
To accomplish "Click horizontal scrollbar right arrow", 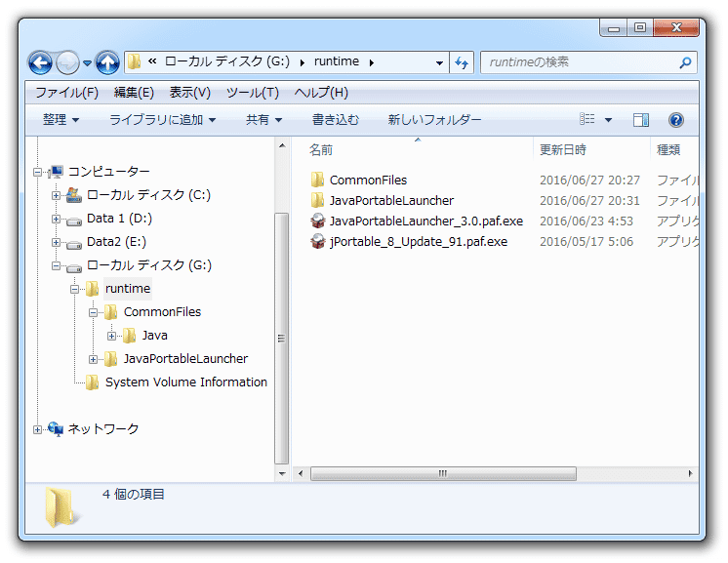I will point(690,473).
